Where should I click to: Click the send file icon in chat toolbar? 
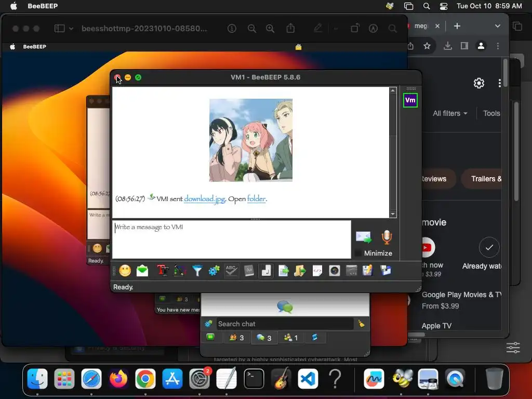[283, 271]
